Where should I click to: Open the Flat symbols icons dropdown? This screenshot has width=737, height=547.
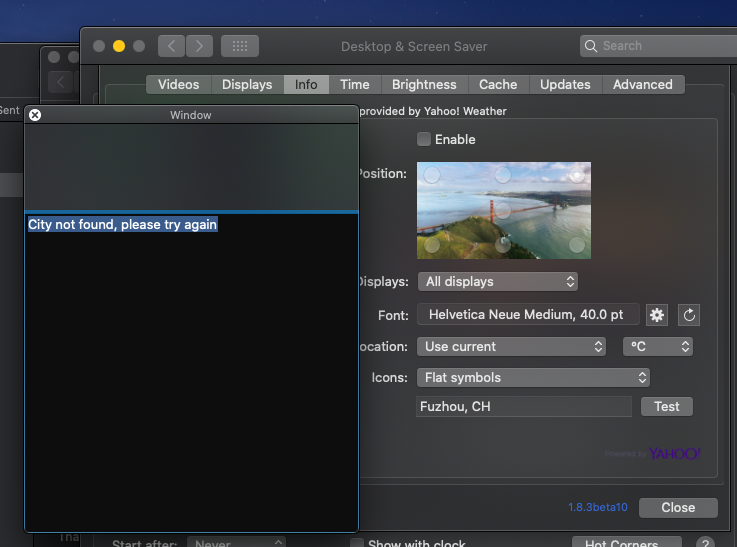pos(533,378)
